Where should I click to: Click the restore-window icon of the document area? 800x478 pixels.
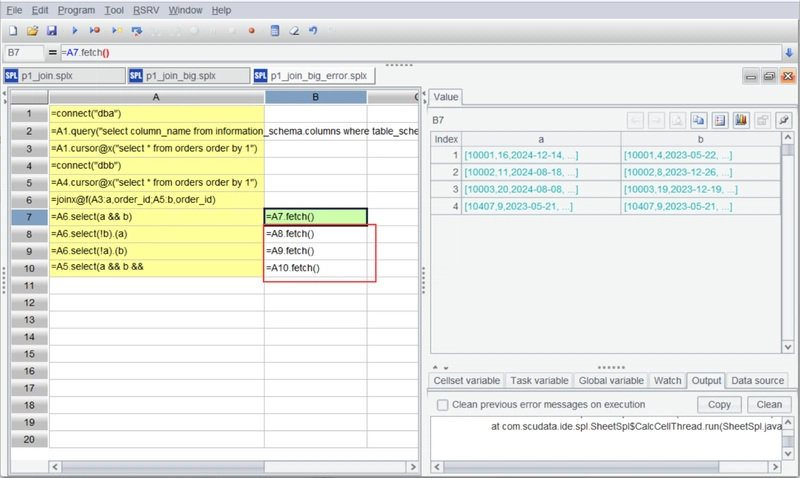[769, 77]
